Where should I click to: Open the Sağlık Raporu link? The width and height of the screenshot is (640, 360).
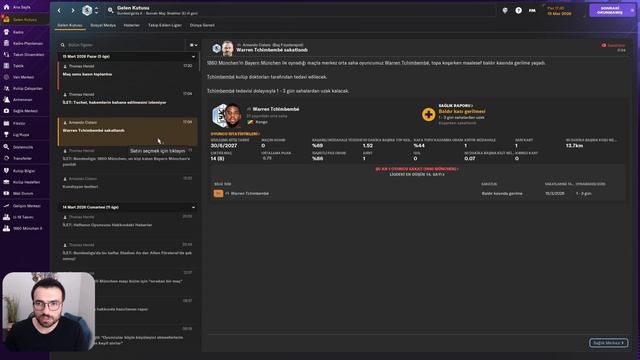tap(456, 106)
